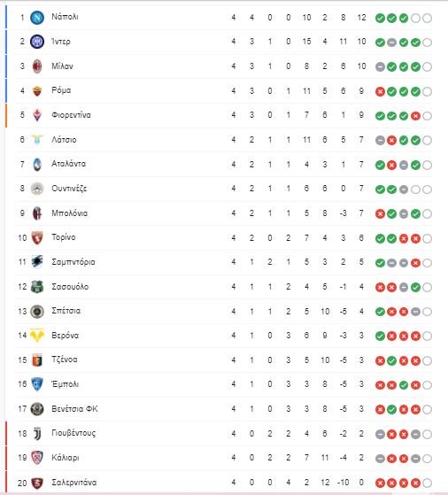The height and width of the screenshot is (495, 448).
Task: Click the Juventus logo icon
Action: pyautogui.click(x=37, y=433)
